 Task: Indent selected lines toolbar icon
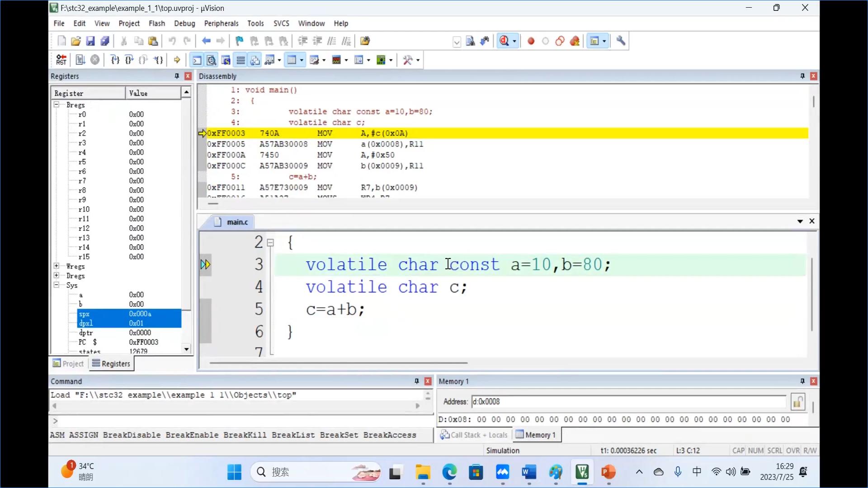tap(303, 41)
